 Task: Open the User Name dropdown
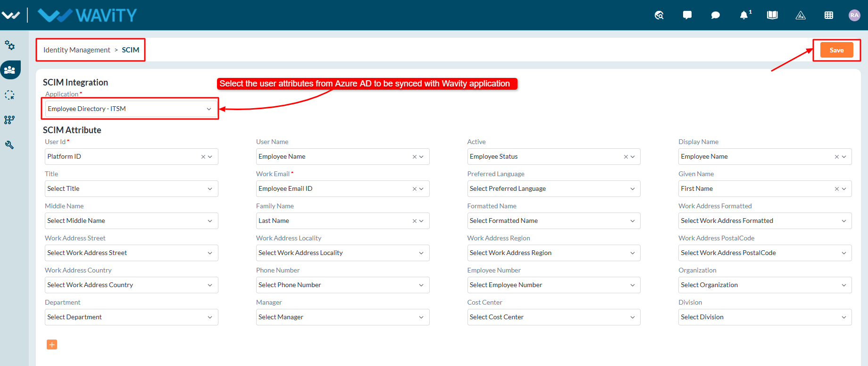[x=343, y=157]
